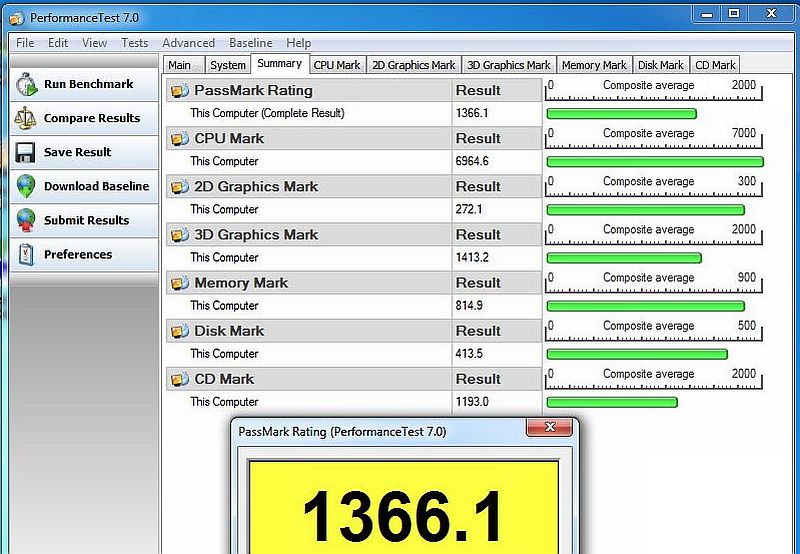800x554 pixels.
Task: Click the PerformanceTest app icon in the title bar
Action: click(16, 18)
